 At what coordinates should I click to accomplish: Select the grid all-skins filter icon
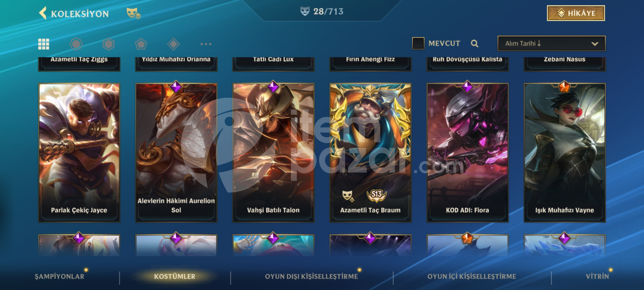tap(43, 44)
